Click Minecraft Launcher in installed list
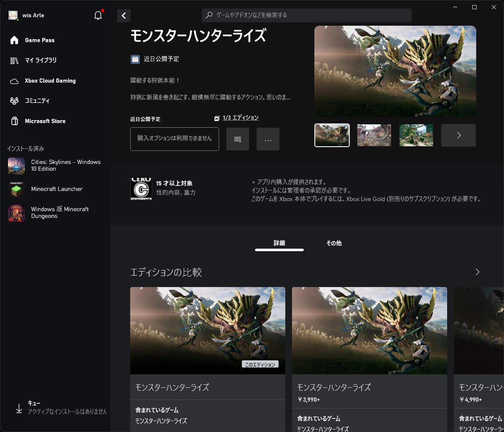 click(x=57, y=189)
